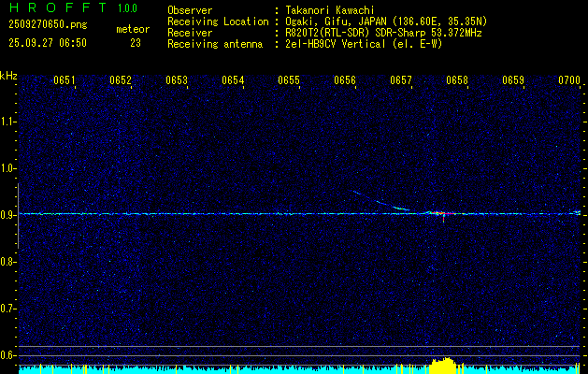
Task: Click the observer name Takanori Kawachi
Action: (x=328, y=10)
